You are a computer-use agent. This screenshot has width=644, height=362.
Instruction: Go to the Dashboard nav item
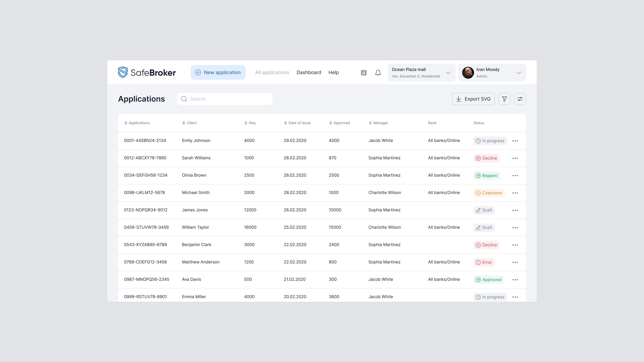click(x=309, y=72)
